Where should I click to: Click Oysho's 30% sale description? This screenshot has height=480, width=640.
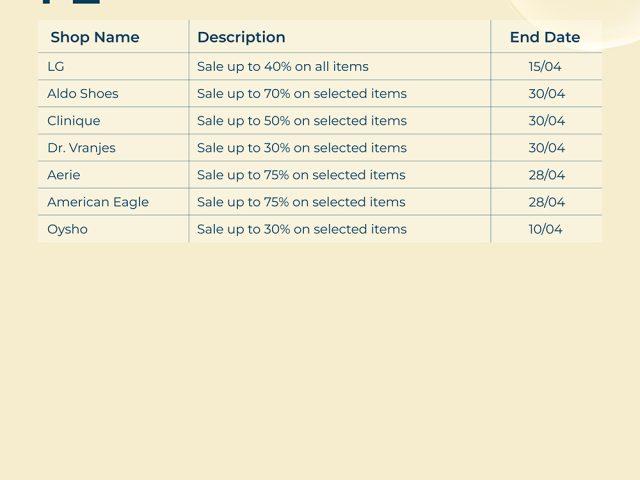point(302,229)
